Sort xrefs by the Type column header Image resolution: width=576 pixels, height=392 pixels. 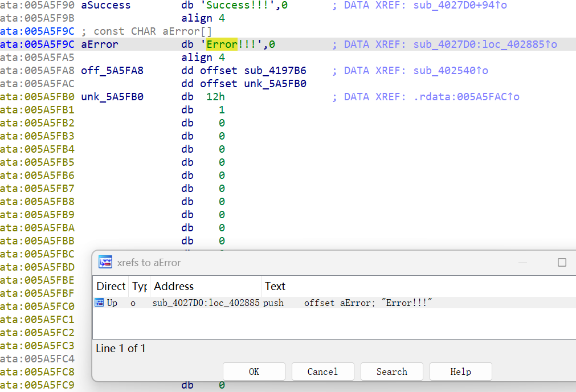pos(140,286)
